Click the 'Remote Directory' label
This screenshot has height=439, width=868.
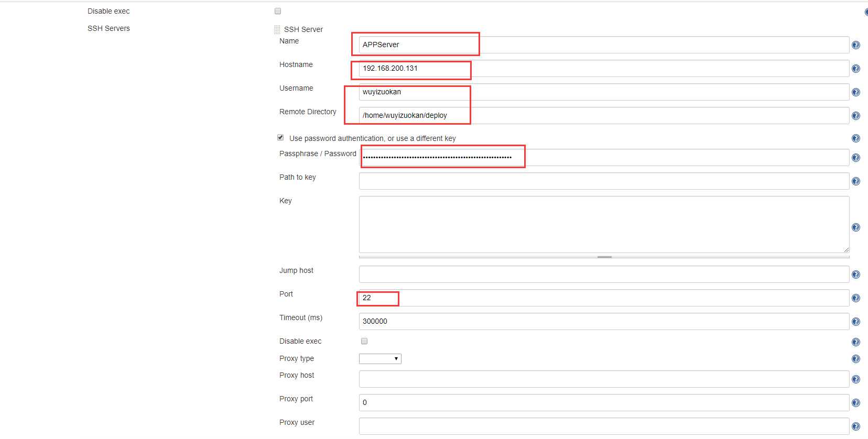pos(308,112)
